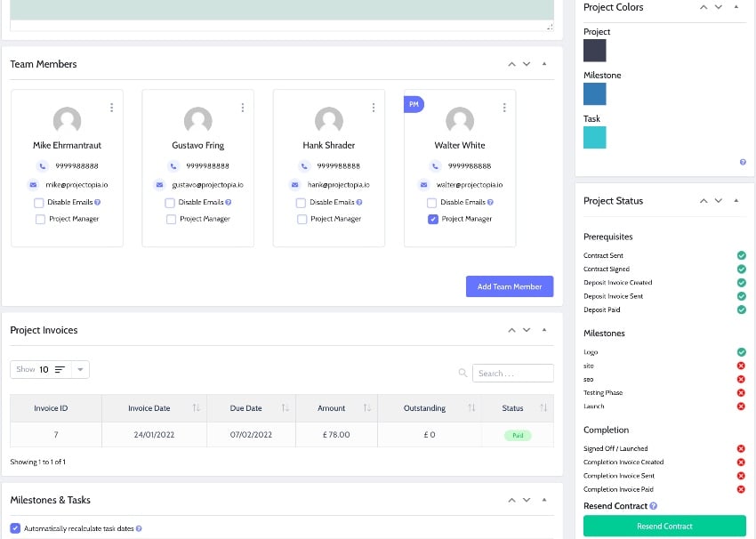Select the Milestone color swatch

tap(594, 93)
